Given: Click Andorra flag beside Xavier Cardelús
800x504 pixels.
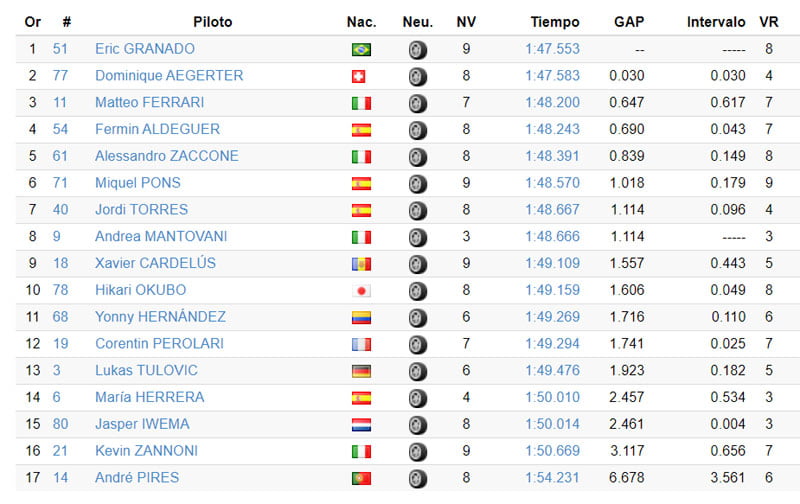Looking at the screenshot, I should click(x=361, y=264).
